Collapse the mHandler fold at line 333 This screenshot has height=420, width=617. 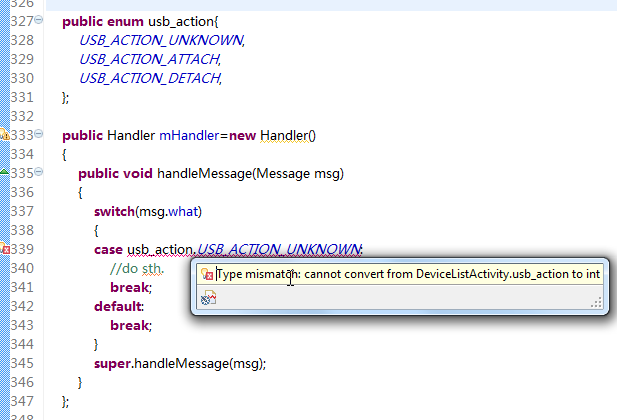39,134
